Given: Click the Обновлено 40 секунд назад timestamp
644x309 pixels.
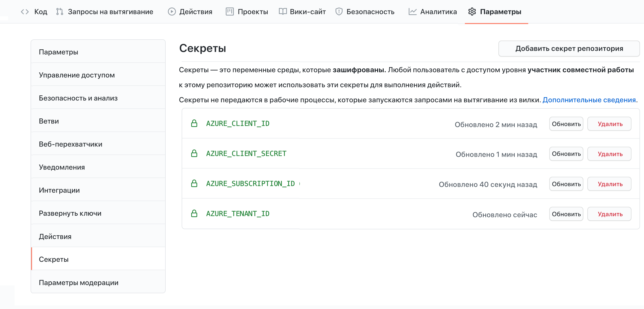Looking at the screenshot, I should click(x=488, y=185).
